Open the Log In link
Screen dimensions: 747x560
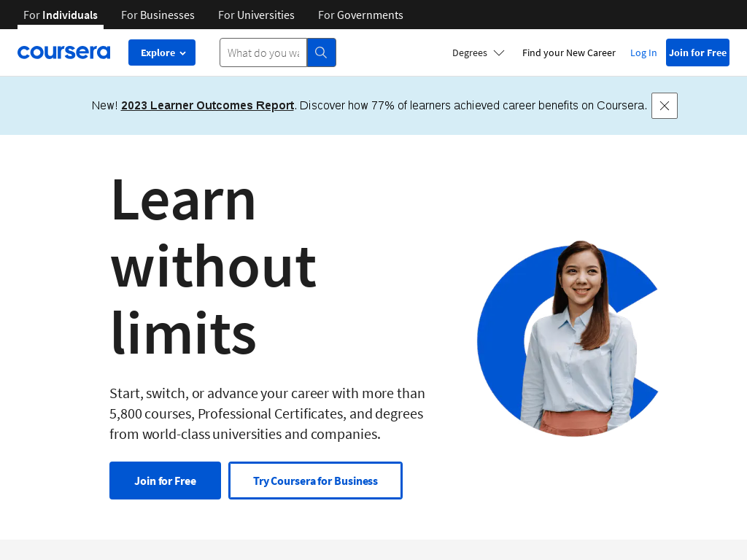click(643, 52)
